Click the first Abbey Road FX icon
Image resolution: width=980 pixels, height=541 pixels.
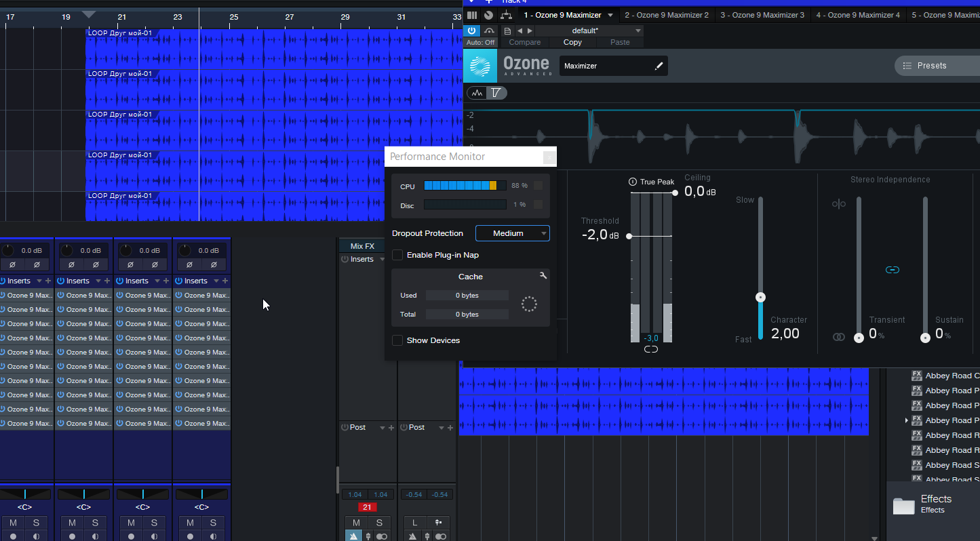click(x=917, y=376)
